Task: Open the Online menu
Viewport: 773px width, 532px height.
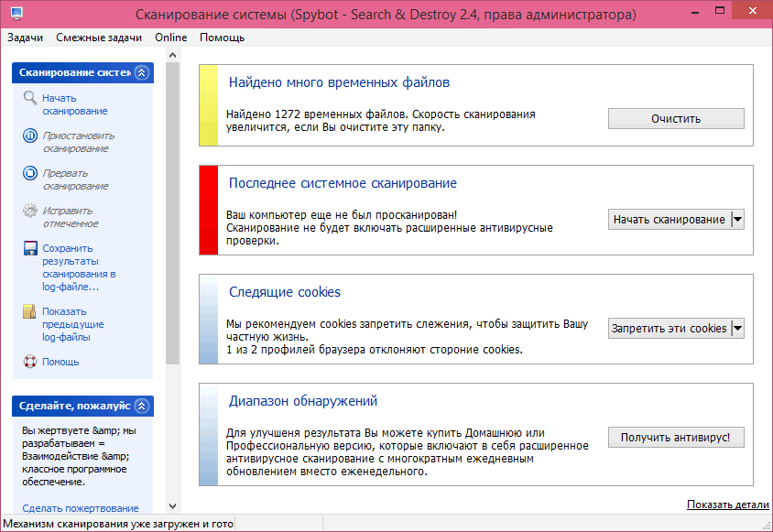Action: (170, 38)
